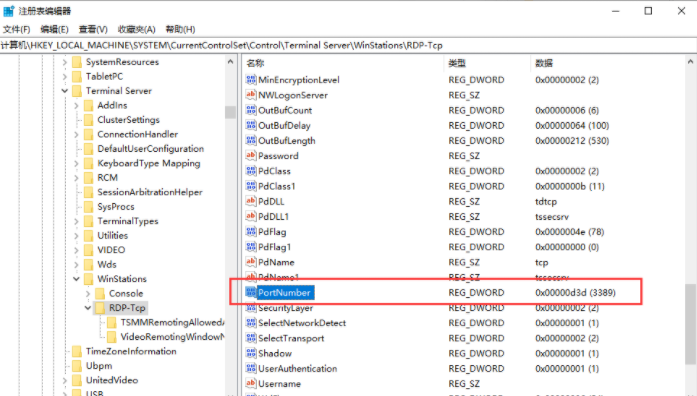This screenshot has height=396, width=697.
Task: Expand the Console subkey
Action: [x=88, y=293]
